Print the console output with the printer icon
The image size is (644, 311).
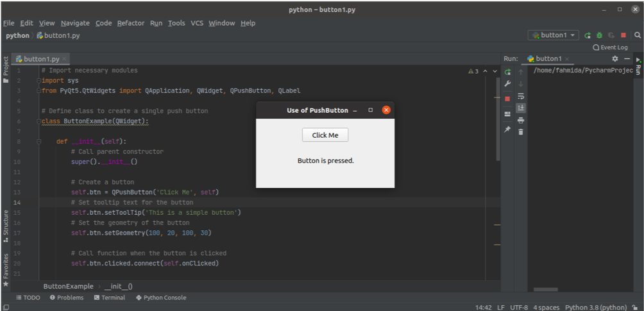click(521, 120)
